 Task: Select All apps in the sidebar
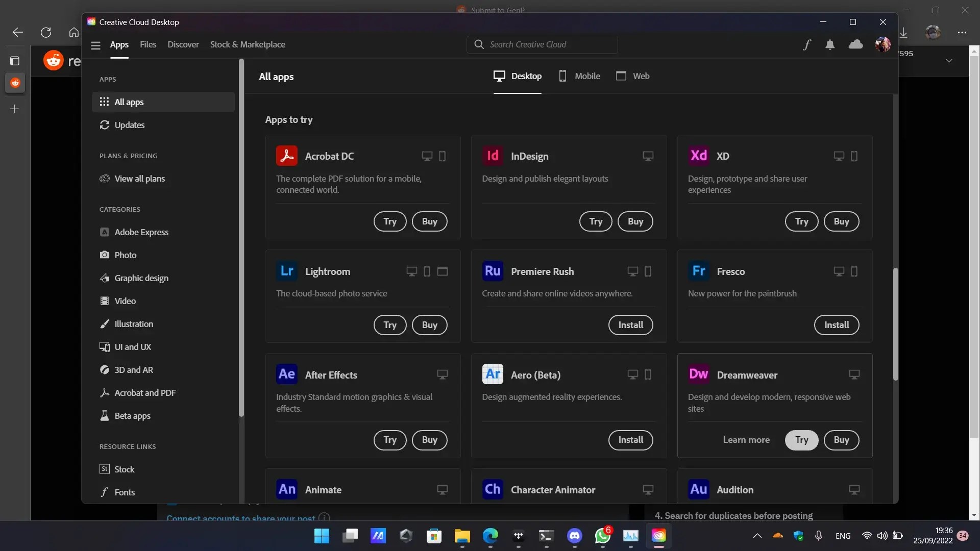163,102
